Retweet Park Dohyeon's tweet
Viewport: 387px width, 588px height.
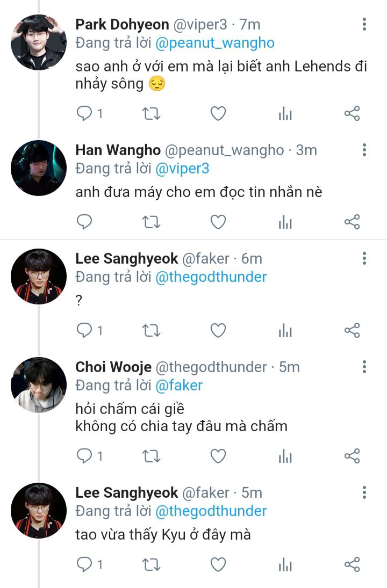[x=150, y=113]
